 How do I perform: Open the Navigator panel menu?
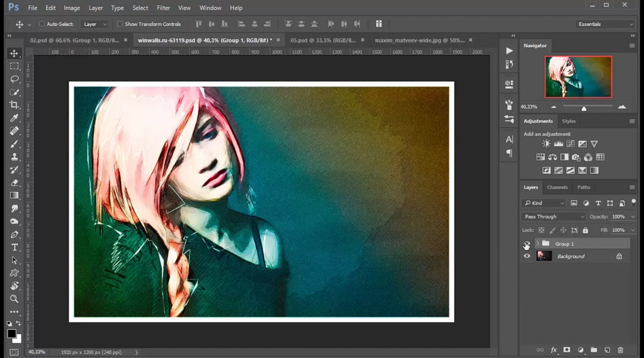click(632, 46)
